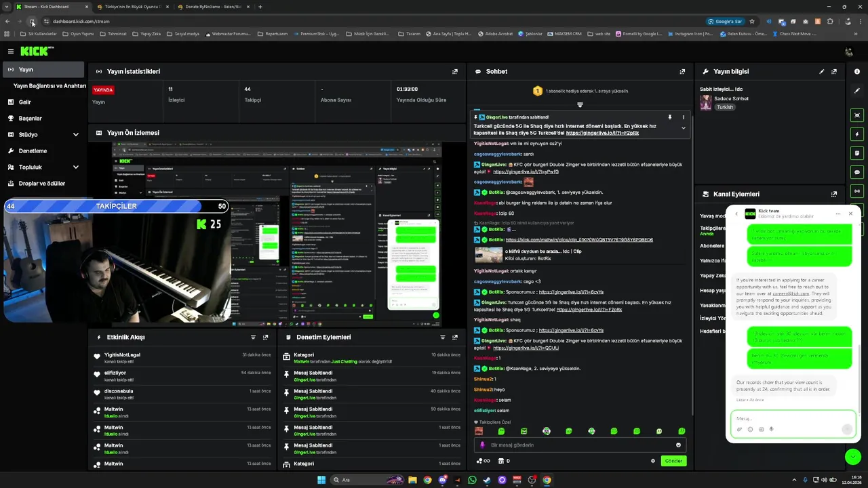The height and width of the screenshot is (488, 868).
Task: Open Başarılar in the sidebar
Action: coord(43,119)
